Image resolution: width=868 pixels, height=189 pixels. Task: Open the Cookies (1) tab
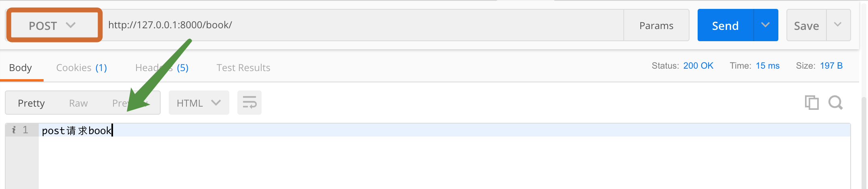coord(82,68)
